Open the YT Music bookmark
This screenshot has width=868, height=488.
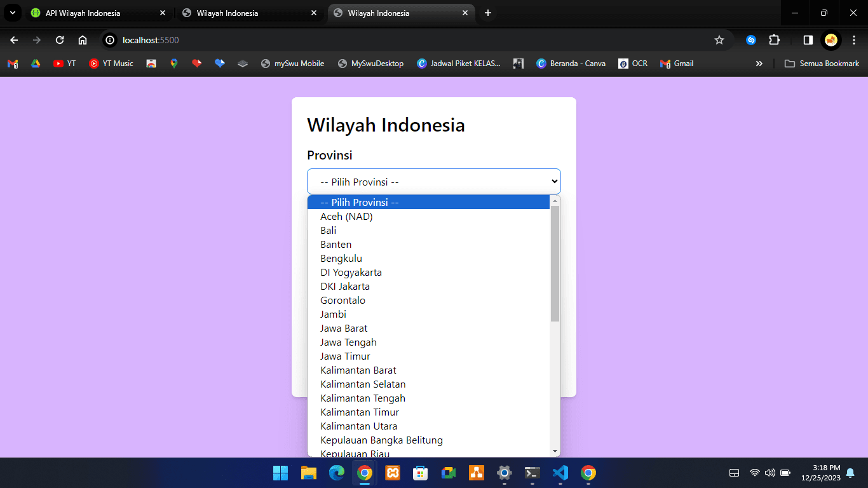pyautogui.click(x=111, y=64)
